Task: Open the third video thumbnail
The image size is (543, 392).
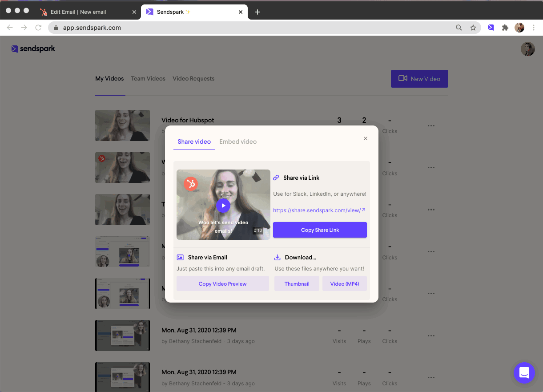Action: pyautogui.click(x=122, y=210)
